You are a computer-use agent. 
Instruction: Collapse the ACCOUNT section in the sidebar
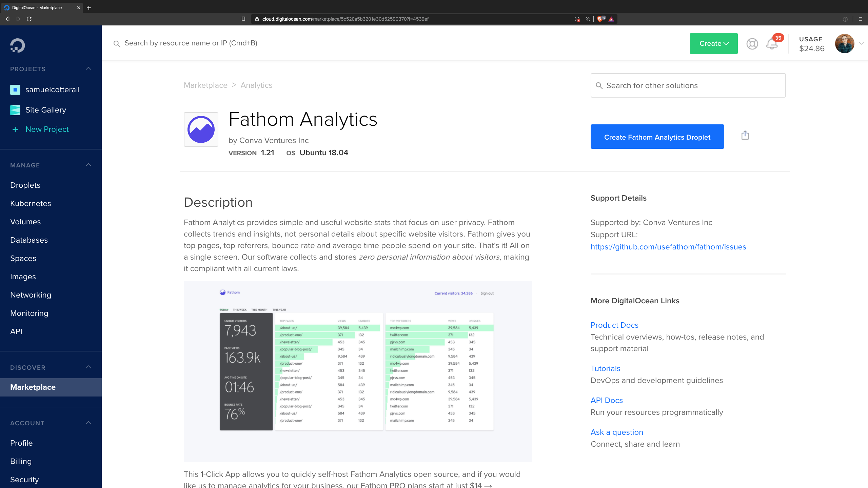(x=88, y=423)
